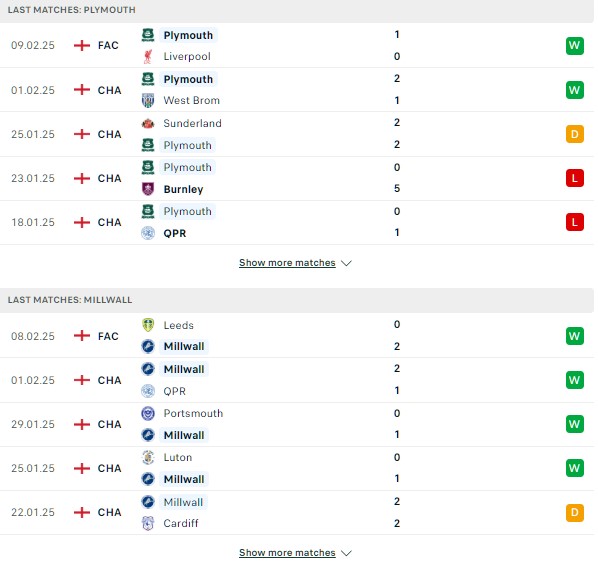The height and width of the screenshot is (572, 598).
Task: Click the orange D badge for Sunderland match
Action: point(575,134)
